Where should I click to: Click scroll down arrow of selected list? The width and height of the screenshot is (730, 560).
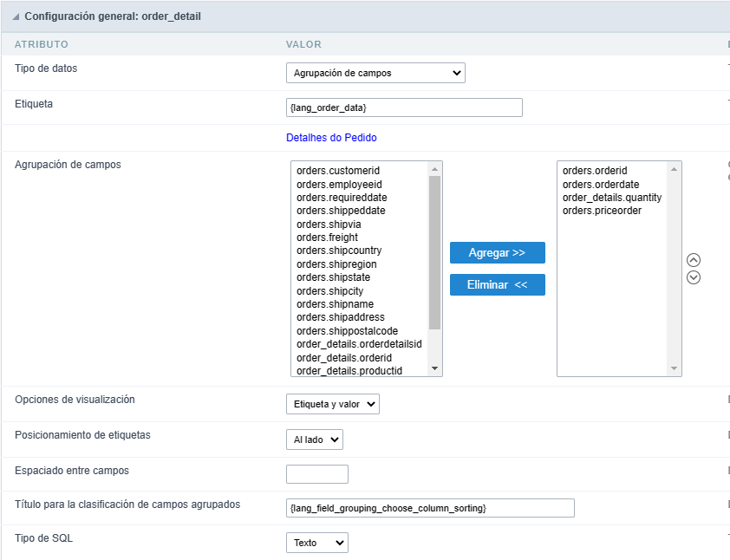(x=675, y=369)
